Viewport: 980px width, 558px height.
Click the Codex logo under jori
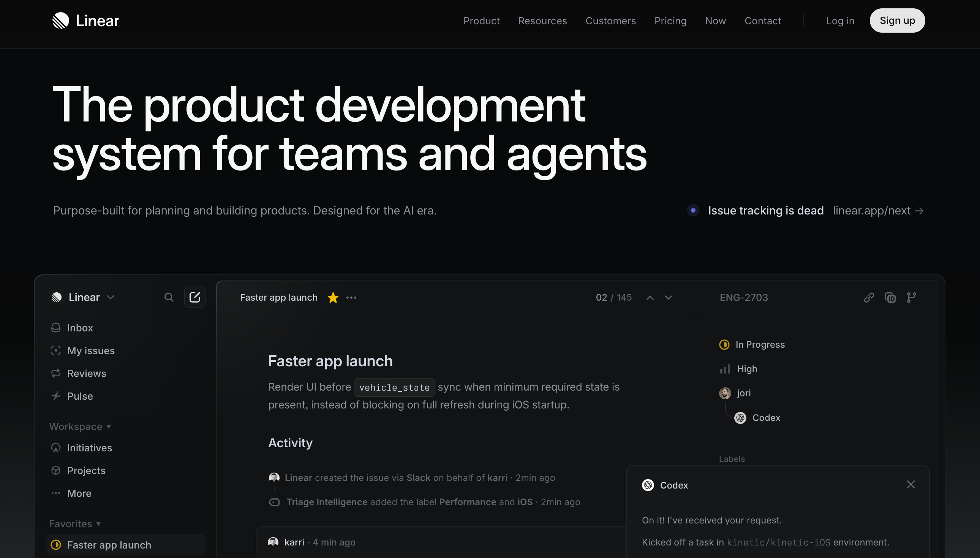(x=740, y=418)
